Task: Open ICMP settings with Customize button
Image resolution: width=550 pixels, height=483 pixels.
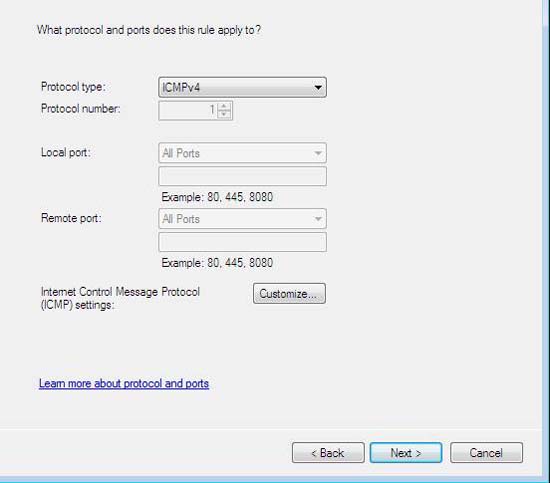Action: point(289,294)
